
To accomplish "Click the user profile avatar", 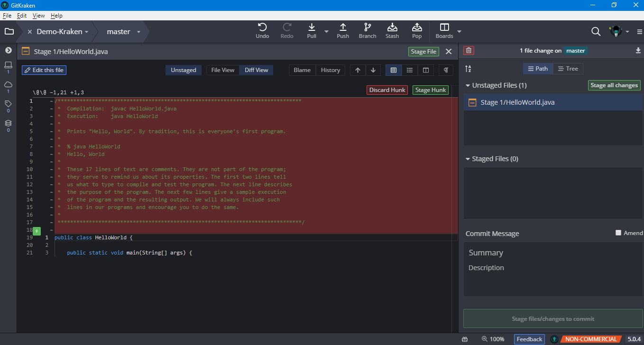I will (x=616, y=32).
